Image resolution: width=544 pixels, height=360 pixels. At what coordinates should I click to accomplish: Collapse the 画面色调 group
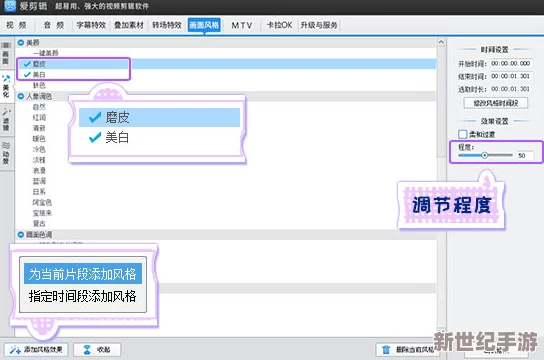21,235
